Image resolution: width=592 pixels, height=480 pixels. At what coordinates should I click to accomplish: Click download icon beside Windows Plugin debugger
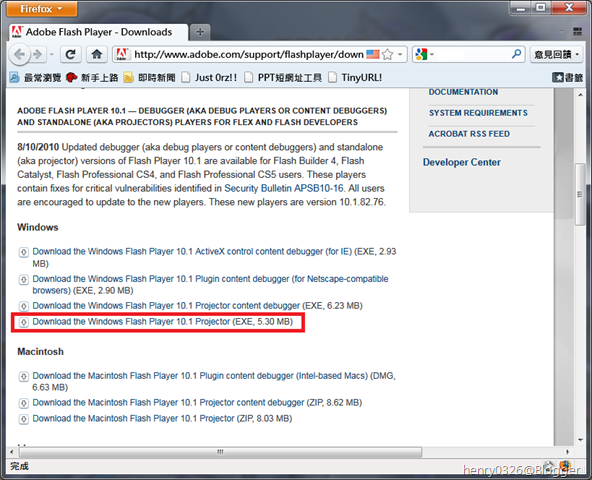tap(23, 279)
